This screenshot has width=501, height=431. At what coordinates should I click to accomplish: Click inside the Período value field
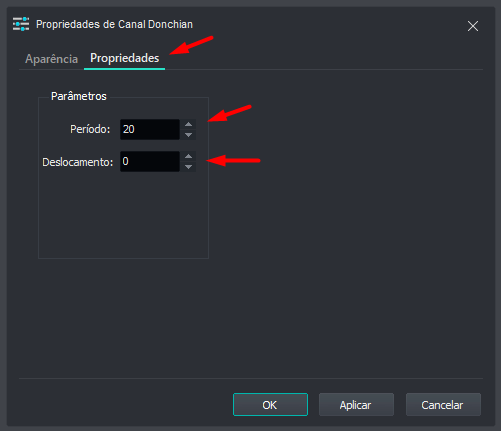pyautogui.click(x=150, y=129)
